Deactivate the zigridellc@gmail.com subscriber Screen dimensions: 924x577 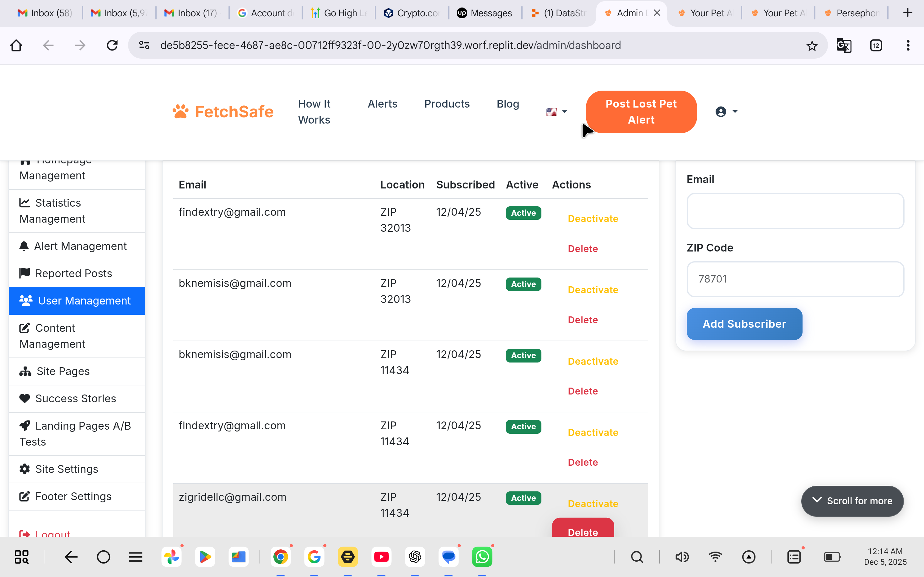pos(593,504)
